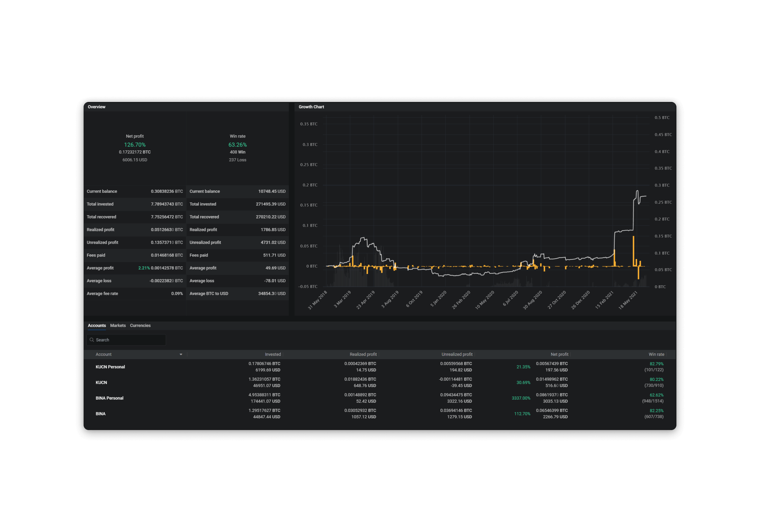Select the BINA account row
The width and height of the screenshot is (760, 532).
380,414
